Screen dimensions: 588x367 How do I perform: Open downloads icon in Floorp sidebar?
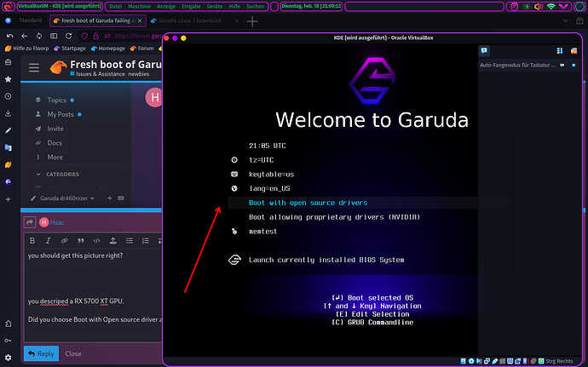[x=9, y=113]
